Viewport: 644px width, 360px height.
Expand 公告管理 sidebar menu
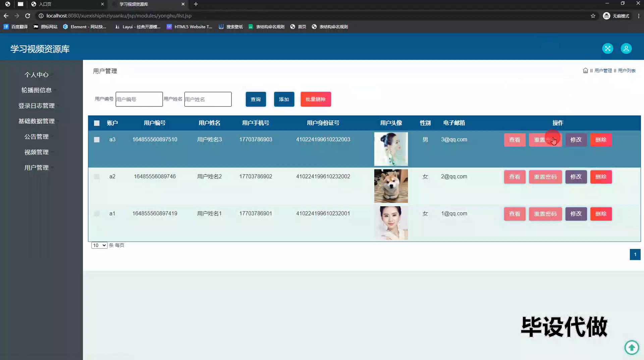37,136
